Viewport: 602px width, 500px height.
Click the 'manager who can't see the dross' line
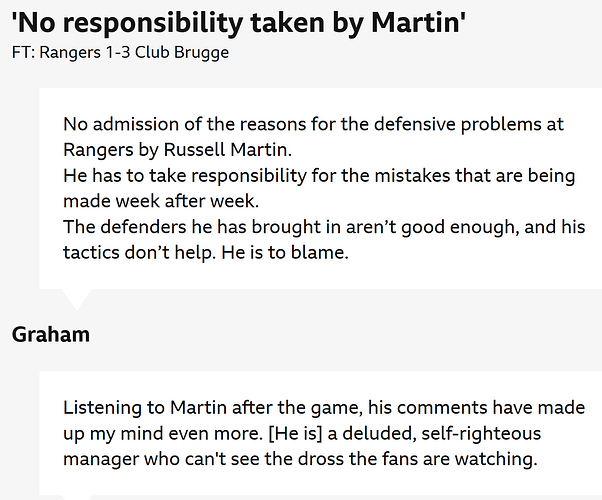pos(300,459)
